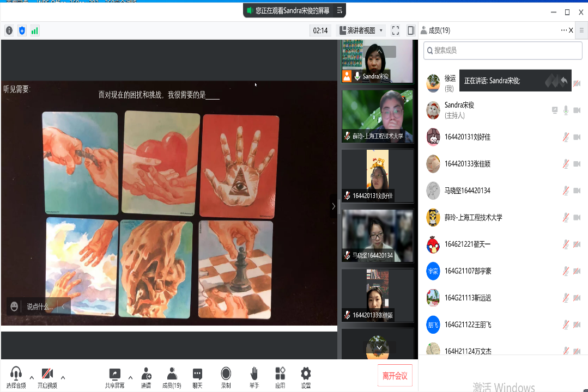Click the 选择音频 headphone icon

16,373
